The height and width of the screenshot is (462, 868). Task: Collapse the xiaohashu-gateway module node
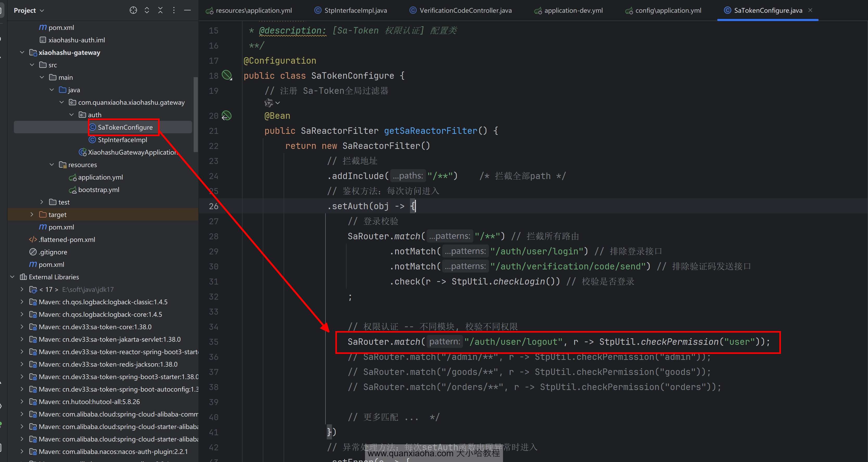(22, 52)
